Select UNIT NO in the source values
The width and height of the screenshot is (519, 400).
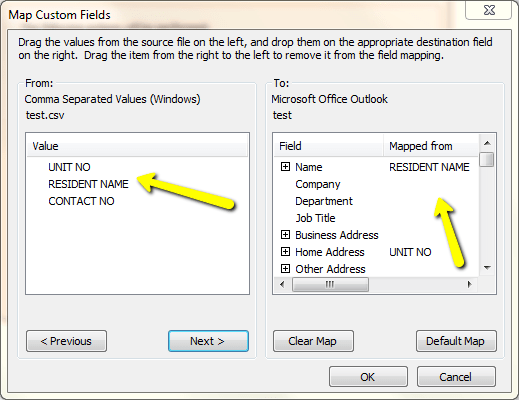[x=69, y=167]
